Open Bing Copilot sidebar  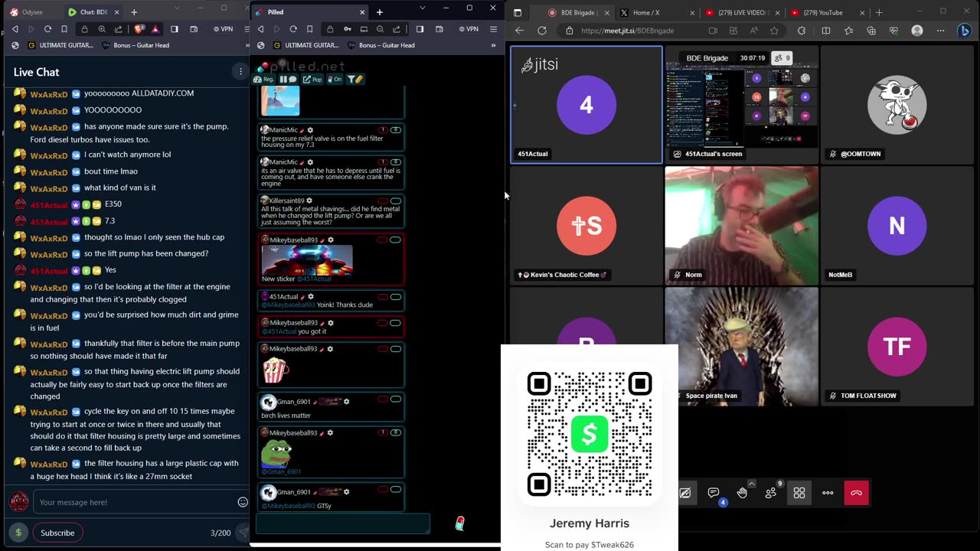tap(965, 31)
